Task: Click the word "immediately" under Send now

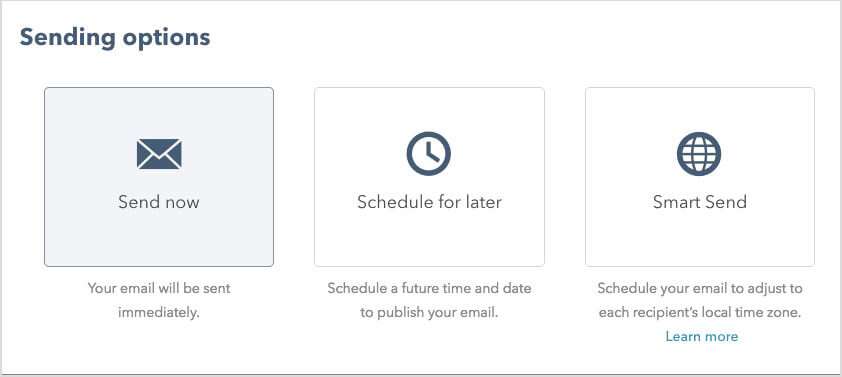Action: pyautogui.click(x=159, y=313)
